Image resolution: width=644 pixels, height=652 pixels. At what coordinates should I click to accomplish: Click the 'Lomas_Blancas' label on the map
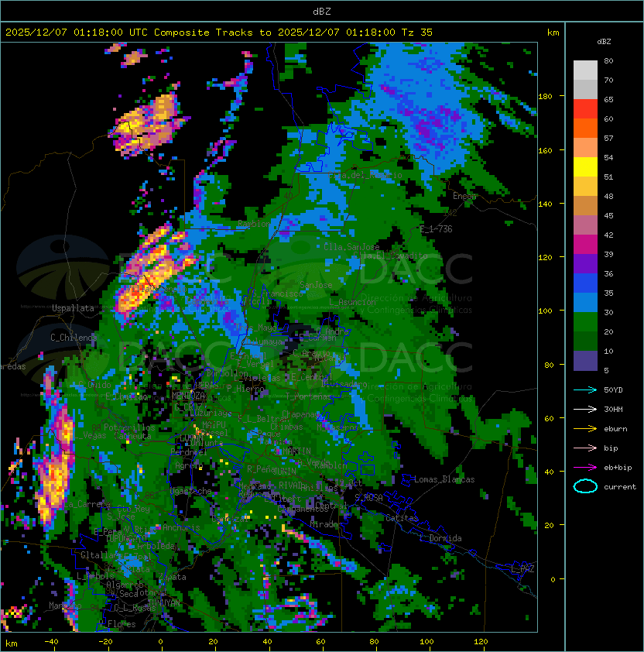click(x=444, y=479)
